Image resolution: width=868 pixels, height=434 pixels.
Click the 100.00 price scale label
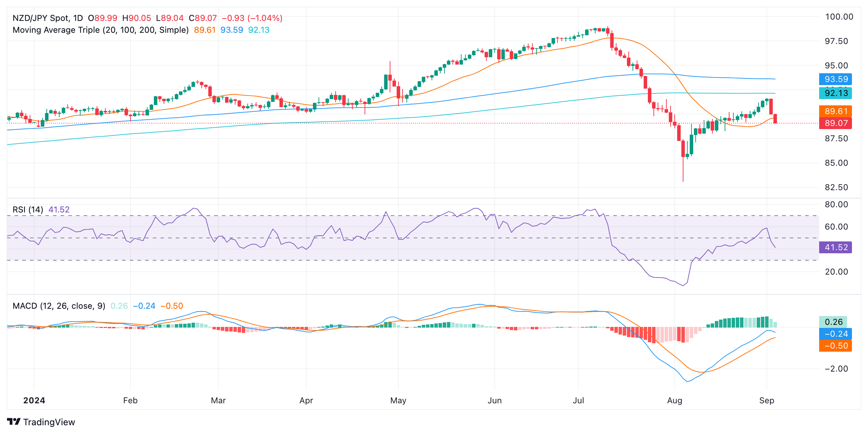(x=839, y=17)
